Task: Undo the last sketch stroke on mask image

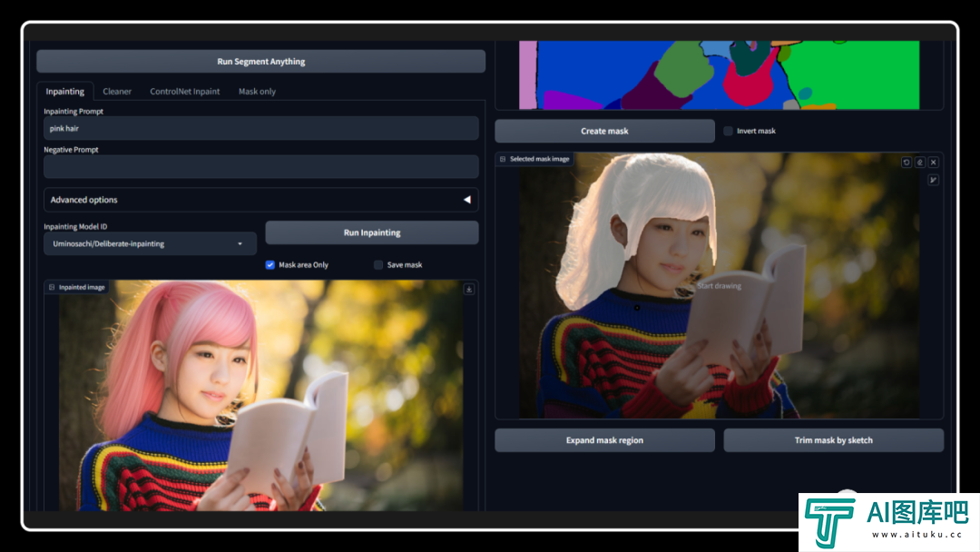Action: [906, 162]
